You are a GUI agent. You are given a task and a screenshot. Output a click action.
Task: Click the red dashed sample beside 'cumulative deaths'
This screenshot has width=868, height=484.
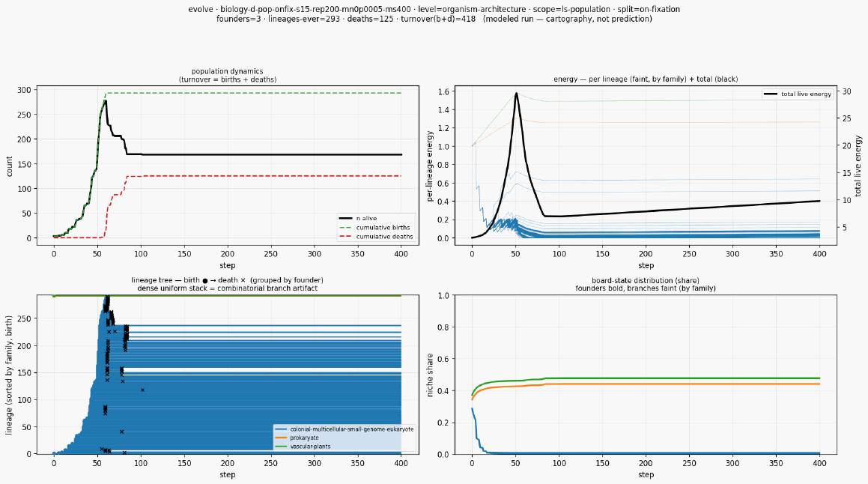(x=345, y=237)
